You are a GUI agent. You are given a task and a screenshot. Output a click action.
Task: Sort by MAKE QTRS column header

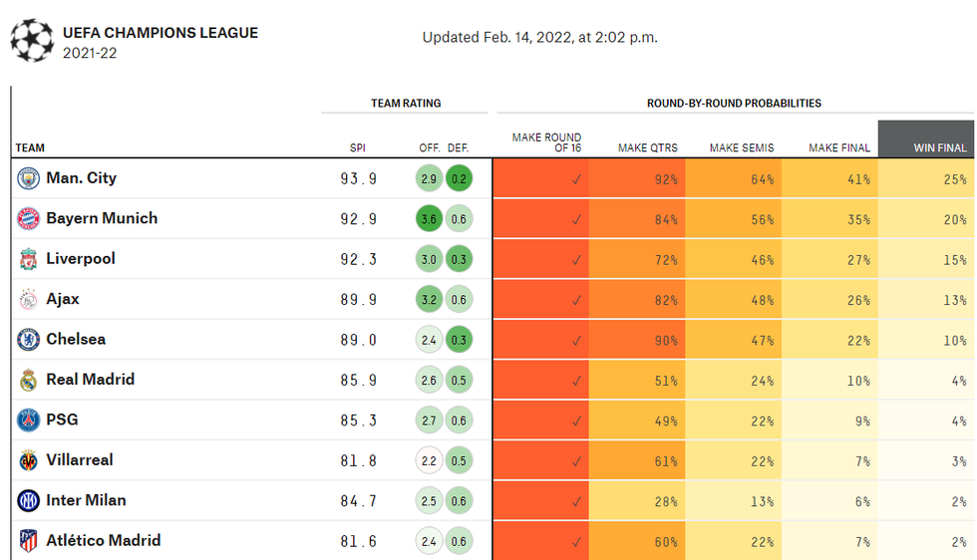click(647, 148)
